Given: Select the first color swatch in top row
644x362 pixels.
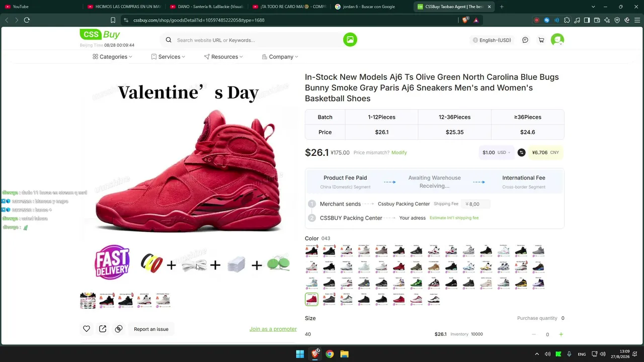Looking at the screenshot, I should [311, 250].
